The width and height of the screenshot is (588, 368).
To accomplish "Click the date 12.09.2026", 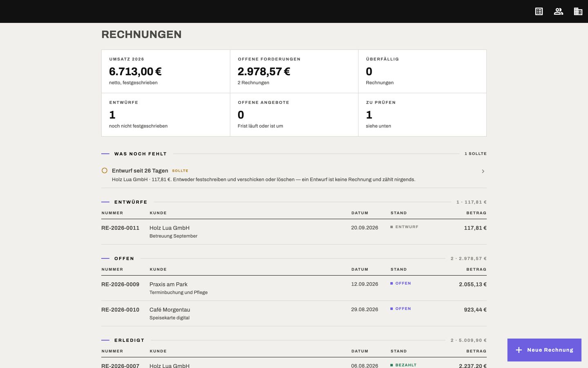I will [x=365, y=284].
